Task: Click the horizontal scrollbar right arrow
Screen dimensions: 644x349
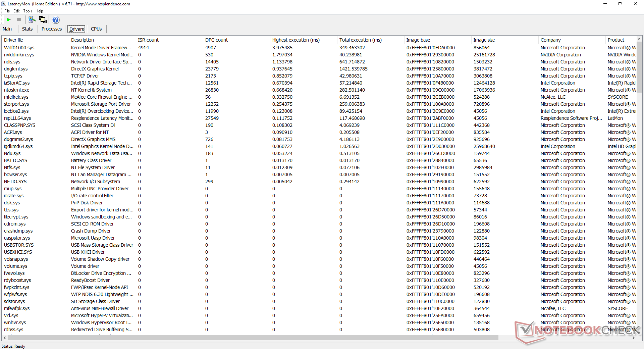Action: (634, 338)
